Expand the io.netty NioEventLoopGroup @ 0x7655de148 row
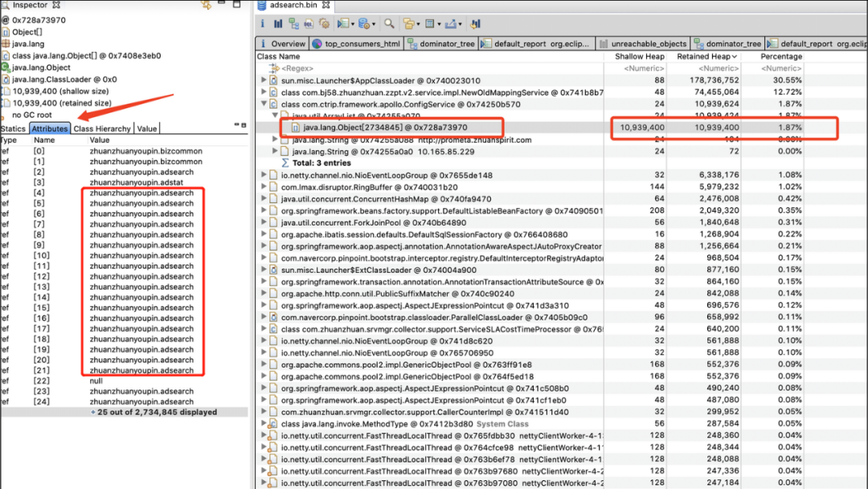This screenshot has height=489, width=868. point(264,175)
